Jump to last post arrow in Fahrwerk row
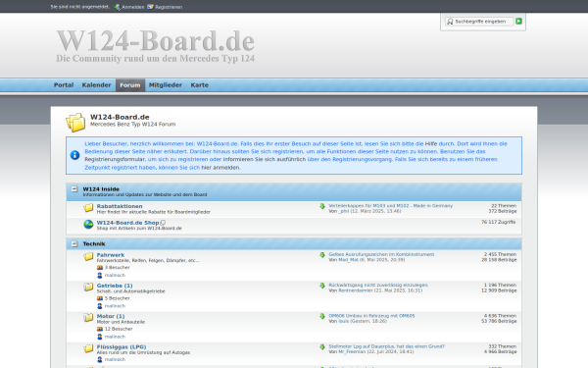Screen dimensions: 588x368 pos(322,254)
